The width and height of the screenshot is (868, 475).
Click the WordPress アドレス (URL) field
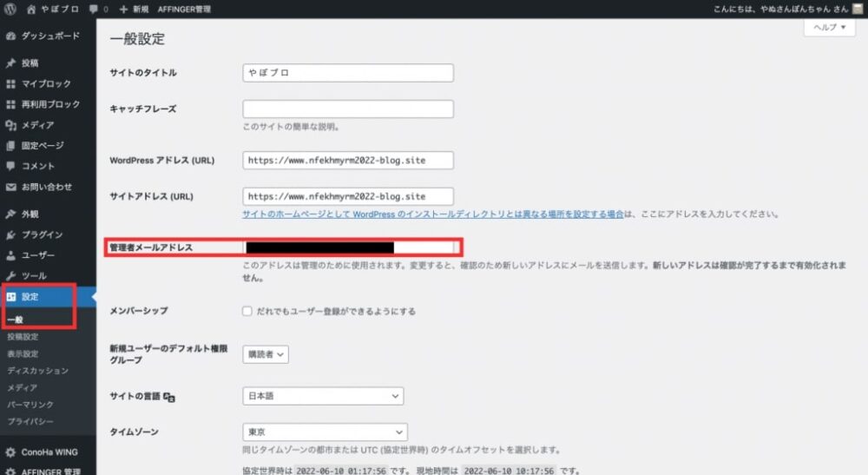pyautogui.click(x=348, y=161)
